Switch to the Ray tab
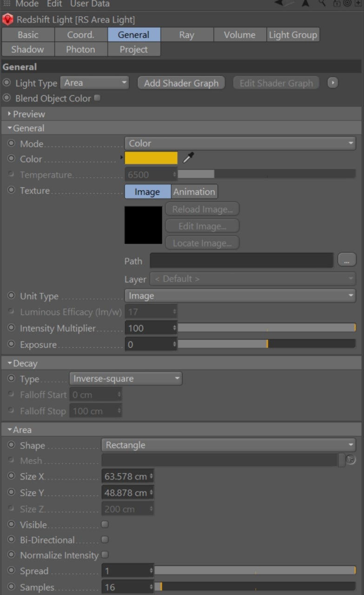This screenshot has height=595, width=364. click(187, 35)
